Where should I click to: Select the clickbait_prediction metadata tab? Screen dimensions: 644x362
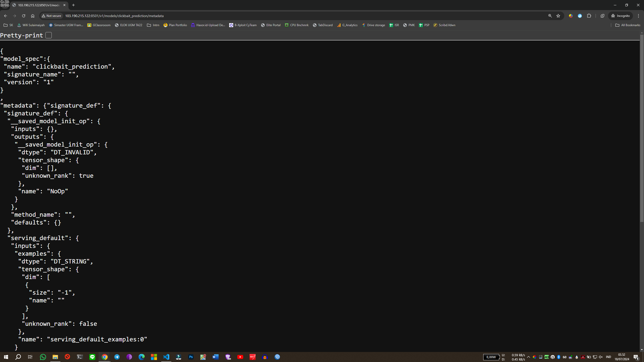38,5
